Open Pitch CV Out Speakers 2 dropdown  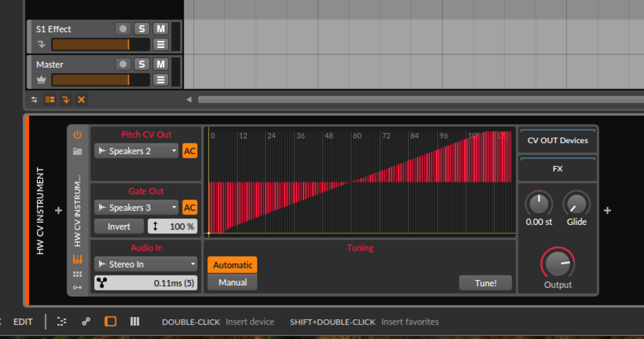(137, 151)
